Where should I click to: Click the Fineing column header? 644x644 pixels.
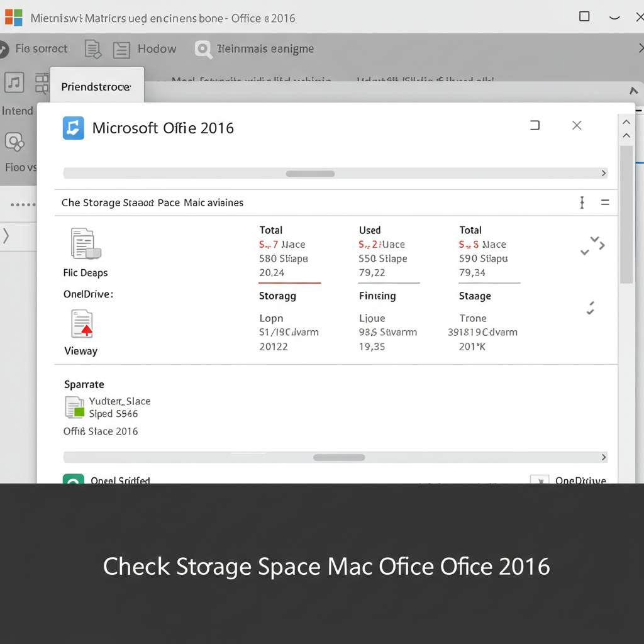377,296
